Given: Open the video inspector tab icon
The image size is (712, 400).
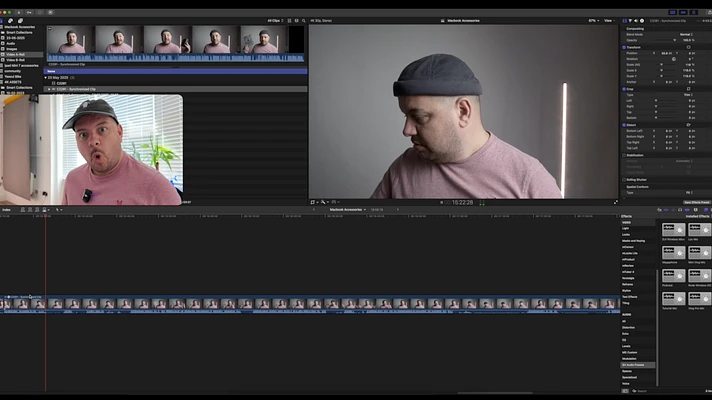Looking at the screenshot, I should point(625,21).
